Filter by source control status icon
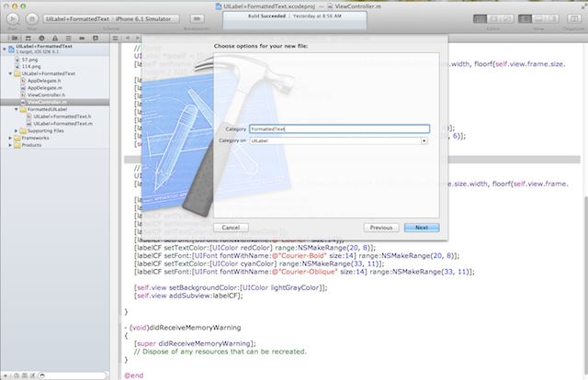Screen dimensions: 588x380 point(25,375)
